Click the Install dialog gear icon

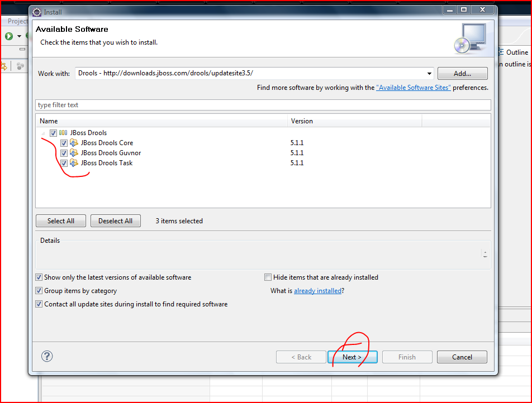point(37,12)
